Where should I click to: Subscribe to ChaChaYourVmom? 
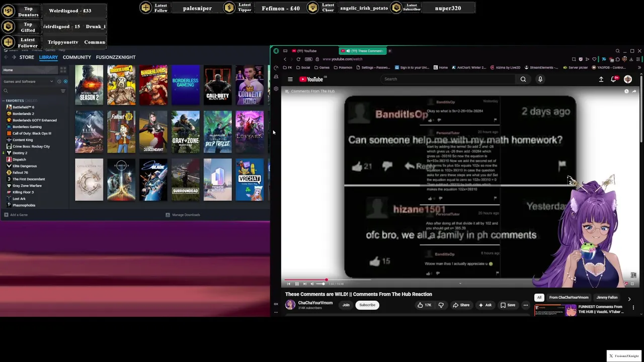tap(367, 305)
